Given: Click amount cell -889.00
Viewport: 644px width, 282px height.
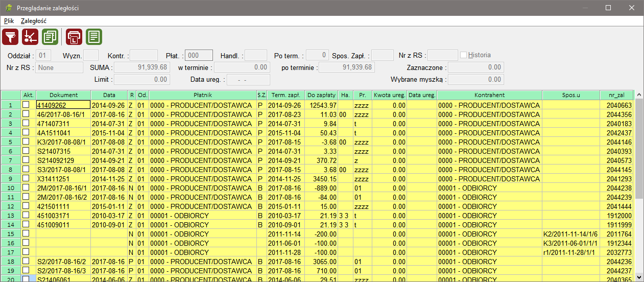Looking at the screenshot, I should pos(321,187).
